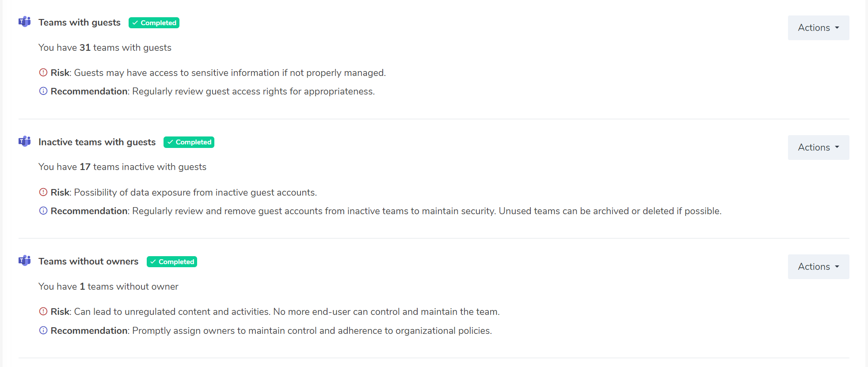This screenshot has width=868, height=367.
Task: Click Teams icon beside Inactive teams with guests
Action: click(25, 141)
